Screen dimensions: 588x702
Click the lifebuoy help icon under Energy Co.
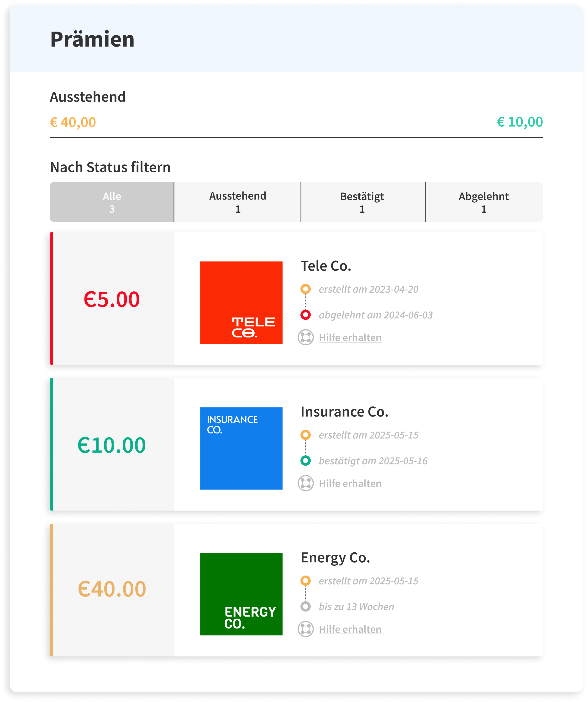pyautogui.click(x=305, y=629)
